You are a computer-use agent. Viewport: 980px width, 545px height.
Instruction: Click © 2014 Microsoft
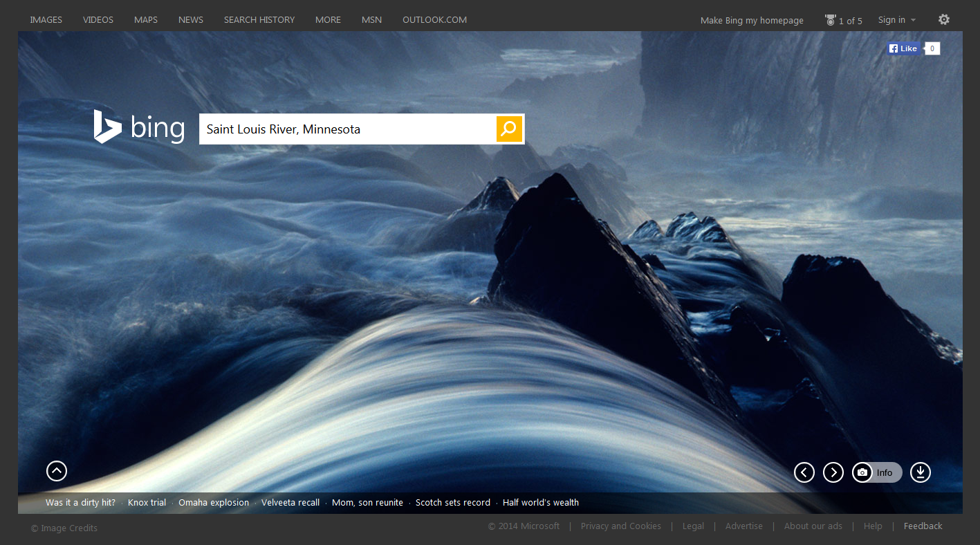(524, 526)
